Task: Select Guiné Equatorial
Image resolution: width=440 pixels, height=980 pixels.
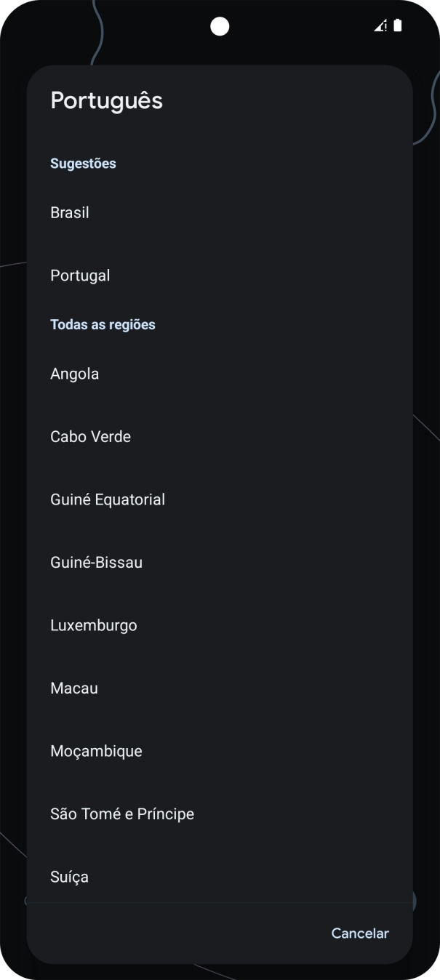Action: (x=108, y=499)
